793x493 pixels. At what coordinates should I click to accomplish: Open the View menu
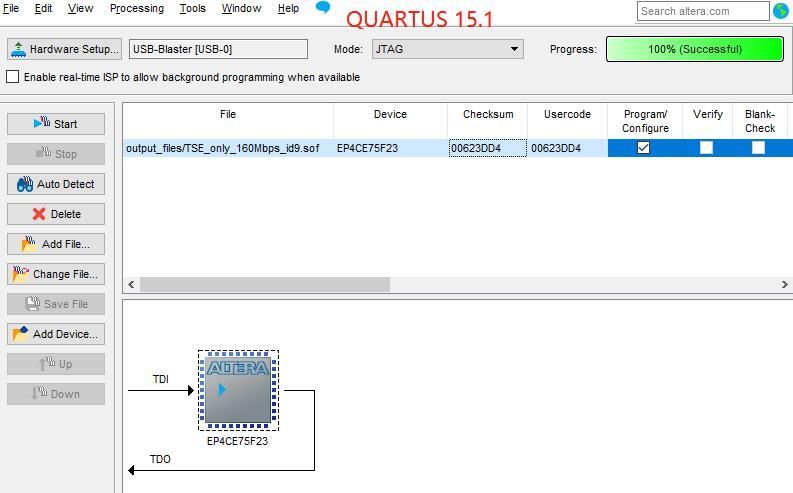[x=80, y=8]
